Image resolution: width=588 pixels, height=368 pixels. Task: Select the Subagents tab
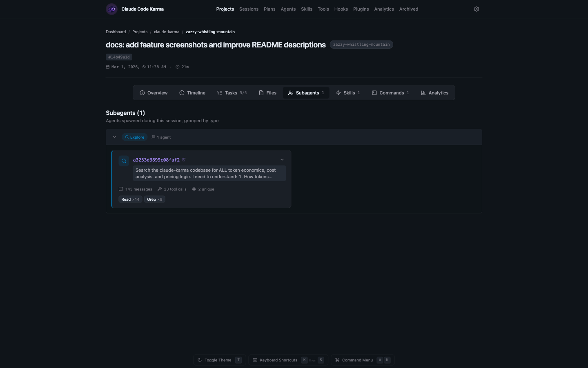306,93
